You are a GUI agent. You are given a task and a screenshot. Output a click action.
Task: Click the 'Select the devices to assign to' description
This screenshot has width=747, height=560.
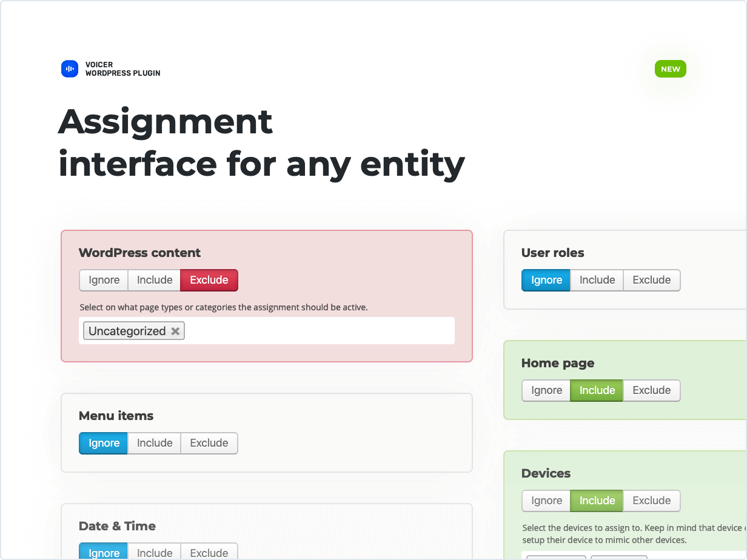[x=634, y=534]
